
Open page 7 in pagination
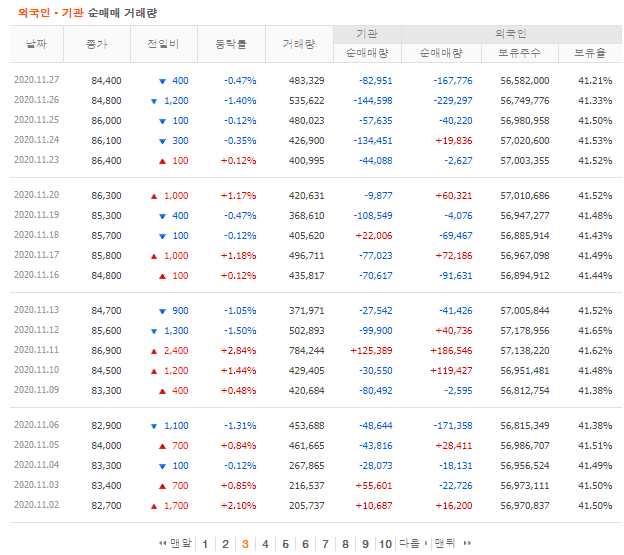[326, 544]
